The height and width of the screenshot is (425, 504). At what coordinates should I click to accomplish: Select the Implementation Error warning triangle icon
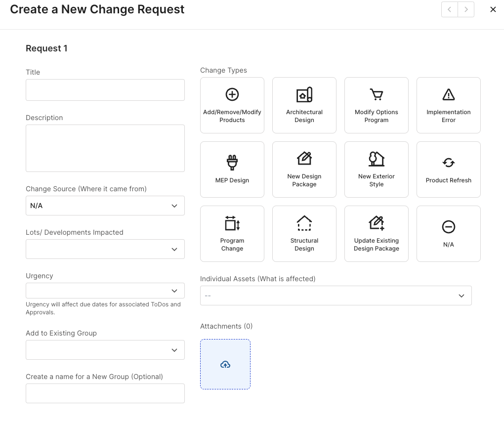tap(448, 94)
